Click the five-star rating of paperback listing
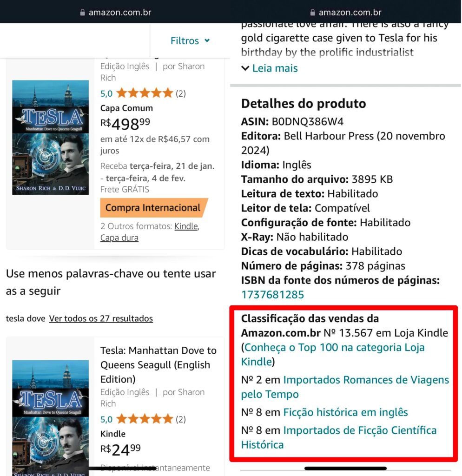Screen dimensions: 462x476 click(x=145, y=93)
